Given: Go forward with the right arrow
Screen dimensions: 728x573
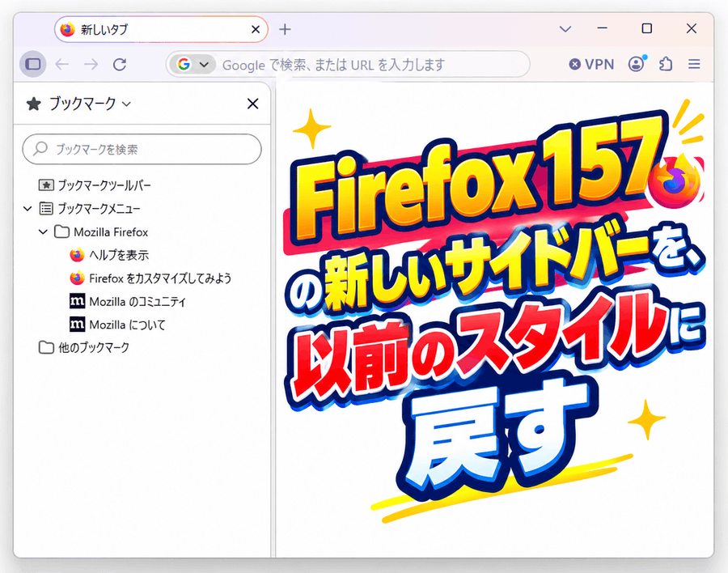Looking at the screenshot, I should pyautogui.click(x=91, y=64).
